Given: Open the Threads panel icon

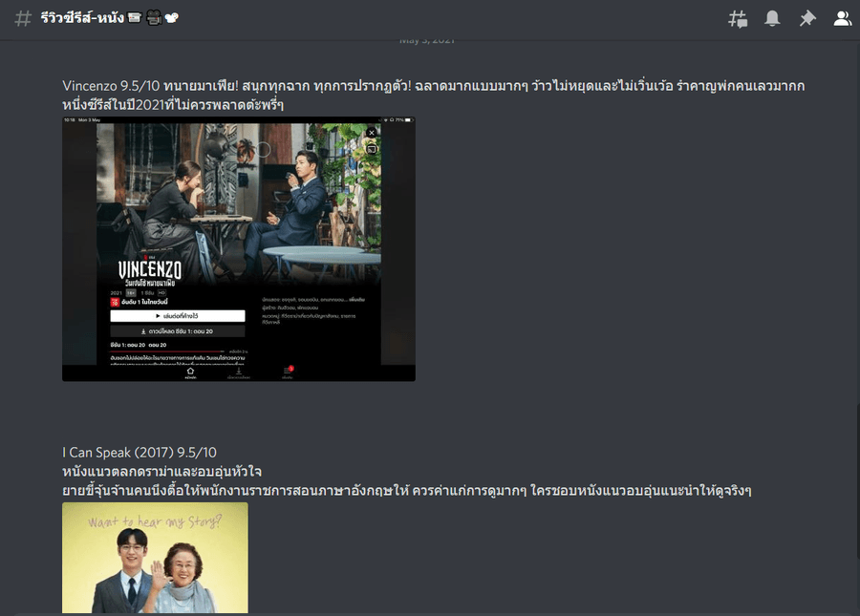Looking at the screenshot, I should tap(738, 19).
